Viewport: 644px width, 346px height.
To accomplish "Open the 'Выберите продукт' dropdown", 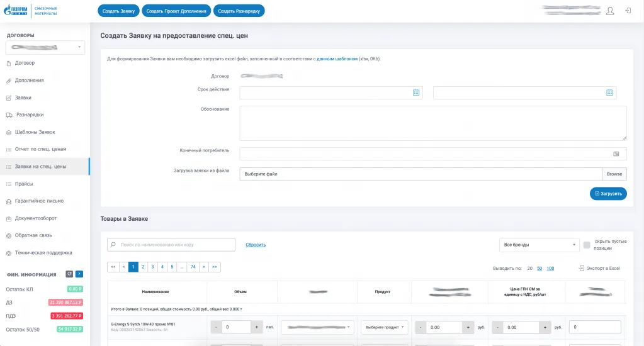I will point(384,327).
